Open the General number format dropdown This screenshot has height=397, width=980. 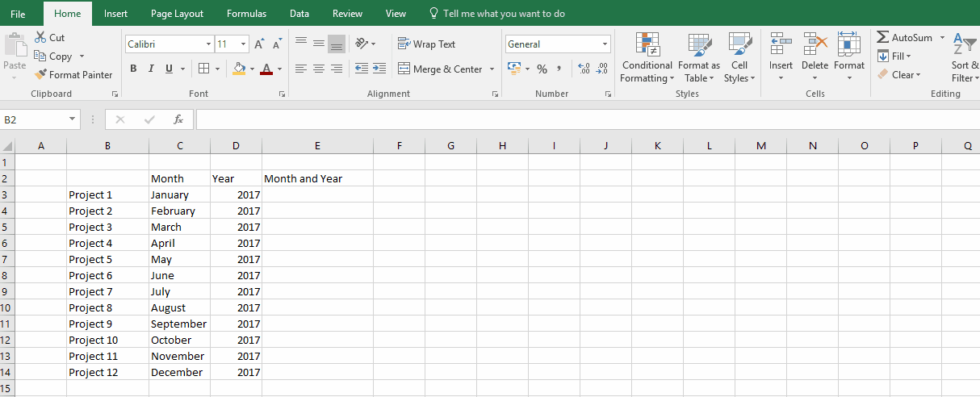click(x=605, y=44)
